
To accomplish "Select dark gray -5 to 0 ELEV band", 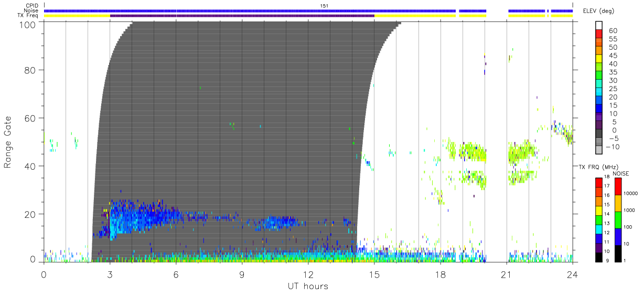I will 599,134.
